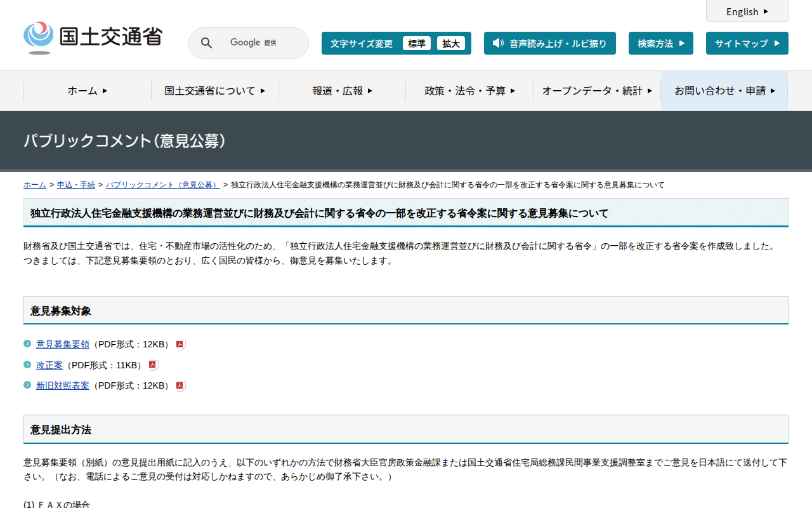812x508 pixels.
Task: Open the パブリックコメント（意見公募） breadcrumb link
Action: pos(162,185)
